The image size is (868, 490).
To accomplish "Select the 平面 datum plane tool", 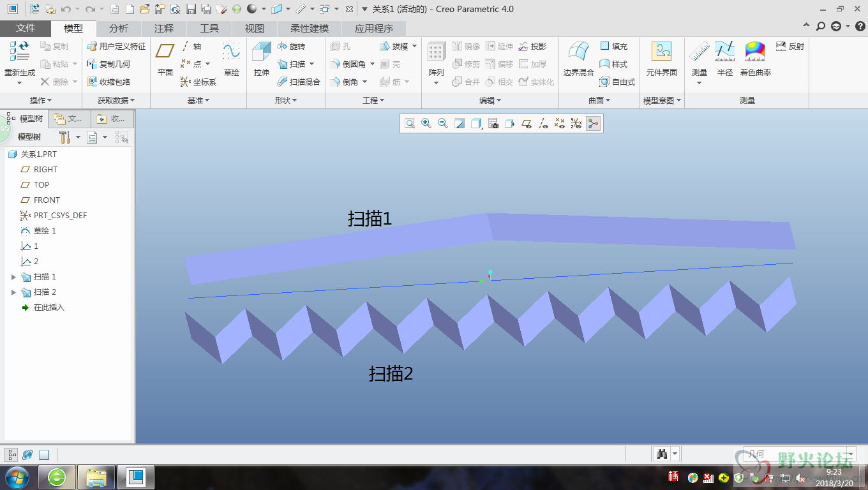I will pos(165,60).
